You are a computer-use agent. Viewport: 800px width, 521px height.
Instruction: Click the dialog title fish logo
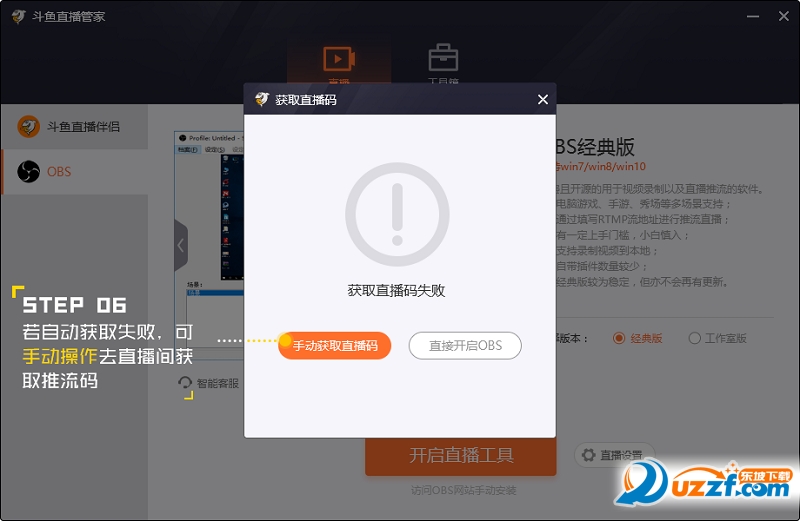click(x=262, y=99)
